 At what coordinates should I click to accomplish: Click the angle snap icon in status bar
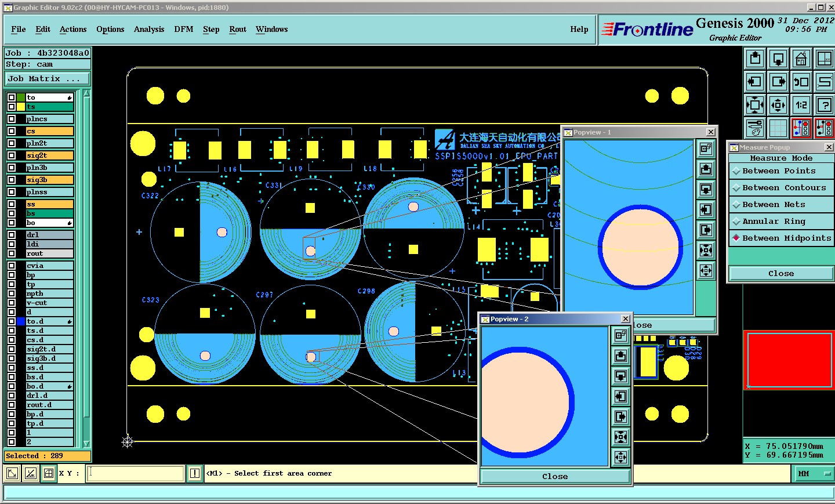pos(30,473)
